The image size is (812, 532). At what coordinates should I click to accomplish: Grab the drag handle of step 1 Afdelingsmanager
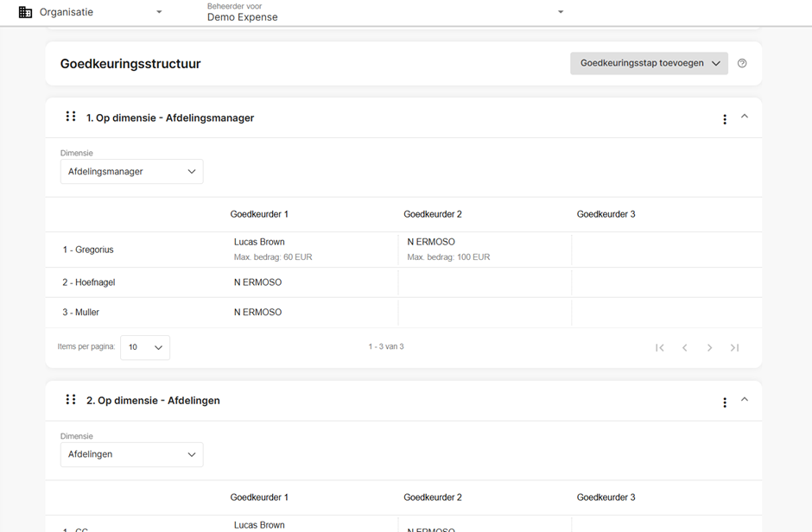71,117
